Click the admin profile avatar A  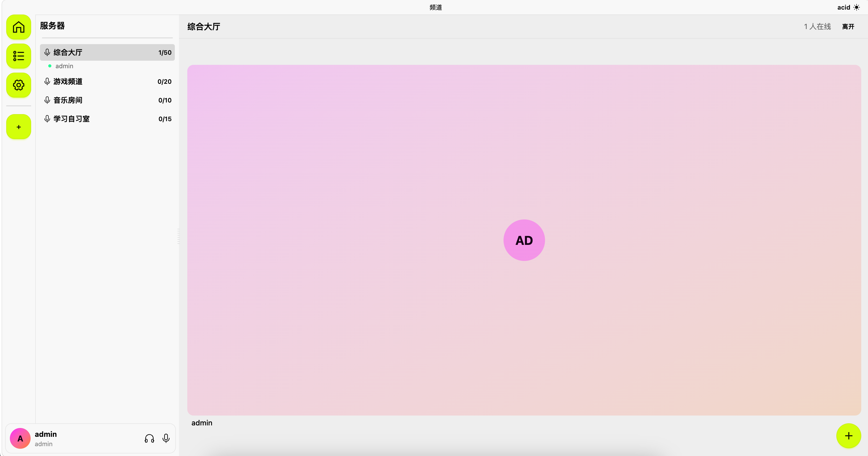(x=20, y=438)
